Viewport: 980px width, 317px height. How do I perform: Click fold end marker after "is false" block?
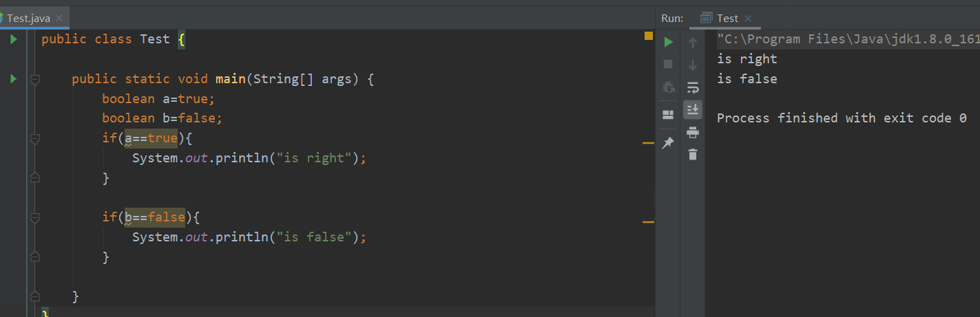(x=35, y=257)
